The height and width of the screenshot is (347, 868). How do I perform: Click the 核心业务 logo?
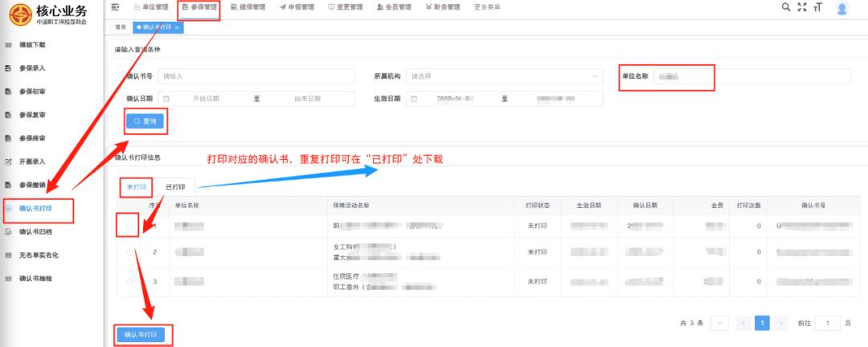coord(48,14)
